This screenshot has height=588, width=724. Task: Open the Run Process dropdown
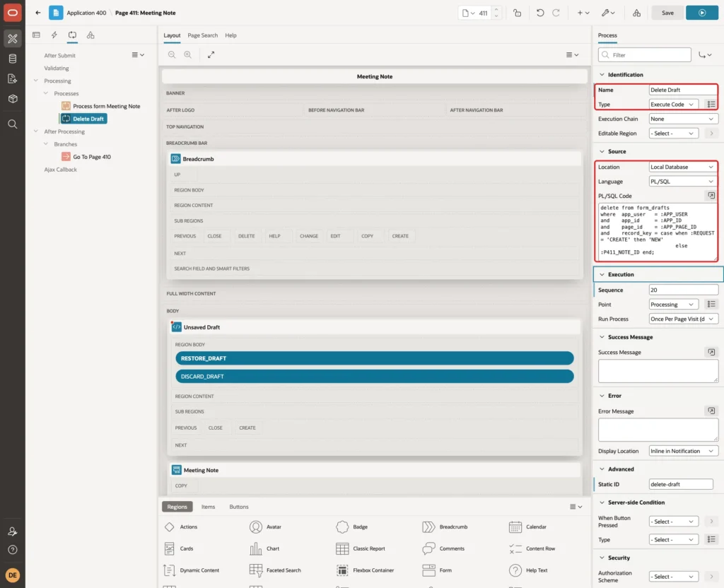683,319
